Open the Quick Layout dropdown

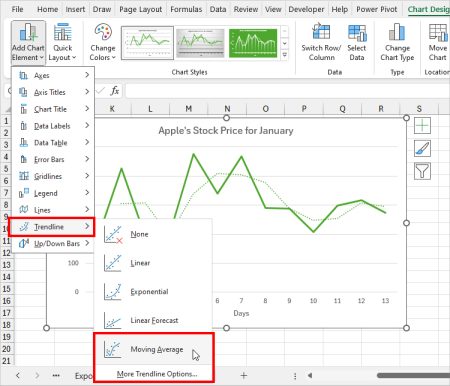click(x=62, y=42)
